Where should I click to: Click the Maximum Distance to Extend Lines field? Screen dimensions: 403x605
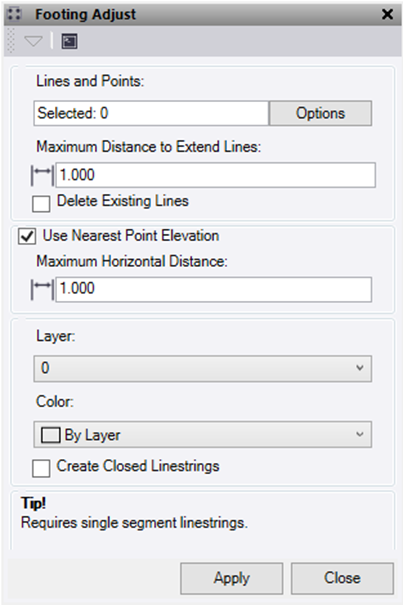[215, 175]
